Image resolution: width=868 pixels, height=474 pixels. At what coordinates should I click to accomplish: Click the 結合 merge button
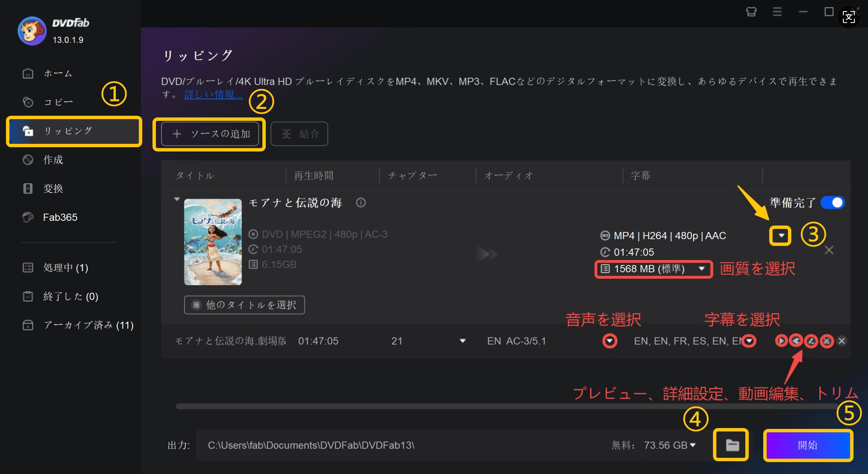pos(299,134)
